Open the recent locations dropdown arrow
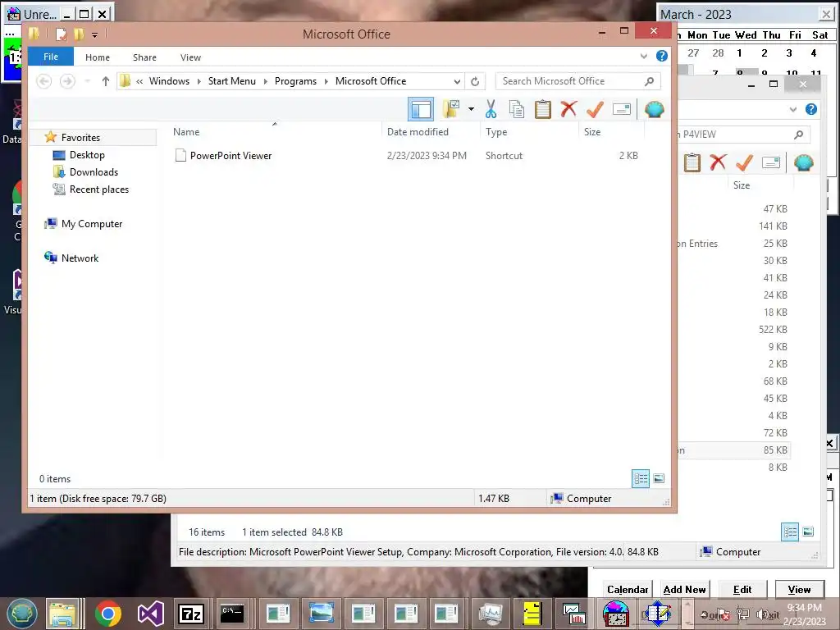The height and width of the screenshot is (630, 840). pyautogui.click(x=87, y=81)
